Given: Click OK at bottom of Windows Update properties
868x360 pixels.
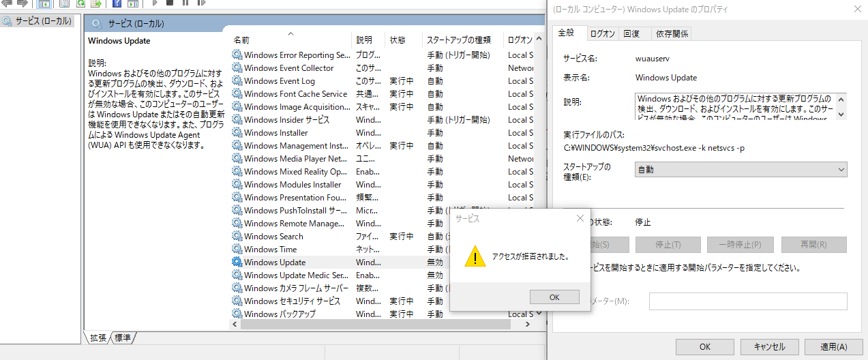Looking at the screenshot, I should click(x=704, y=346).
